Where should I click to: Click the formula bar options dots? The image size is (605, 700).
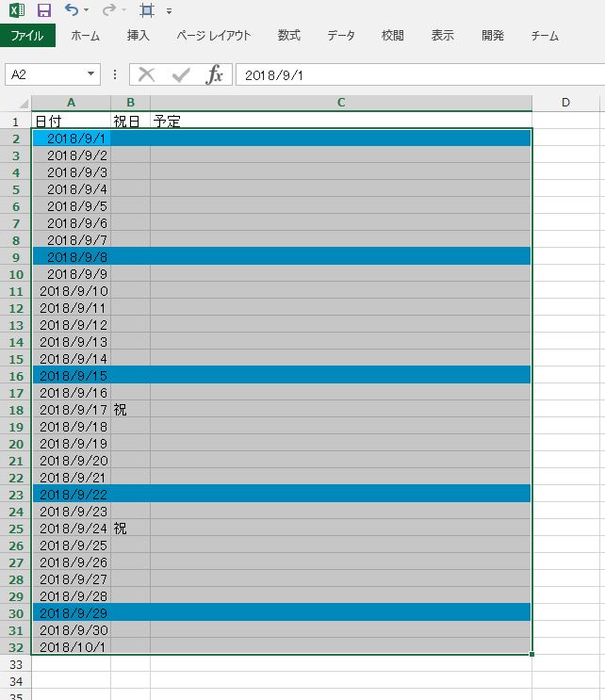coord(115,74)
